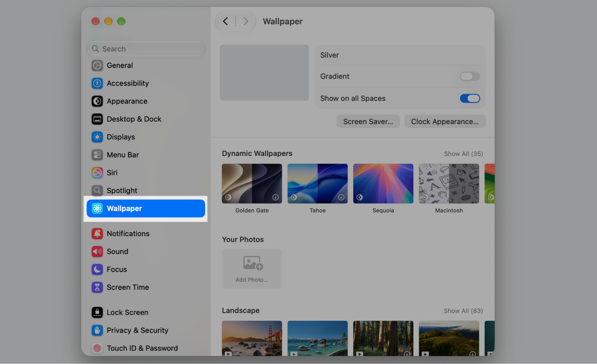Open Menu Bar settings
This screenshot has width=597, height=364.
[145, 155]
